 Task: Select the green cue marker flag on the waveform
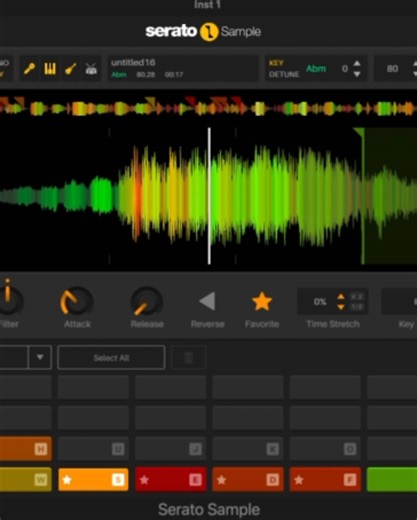[359, 132]
